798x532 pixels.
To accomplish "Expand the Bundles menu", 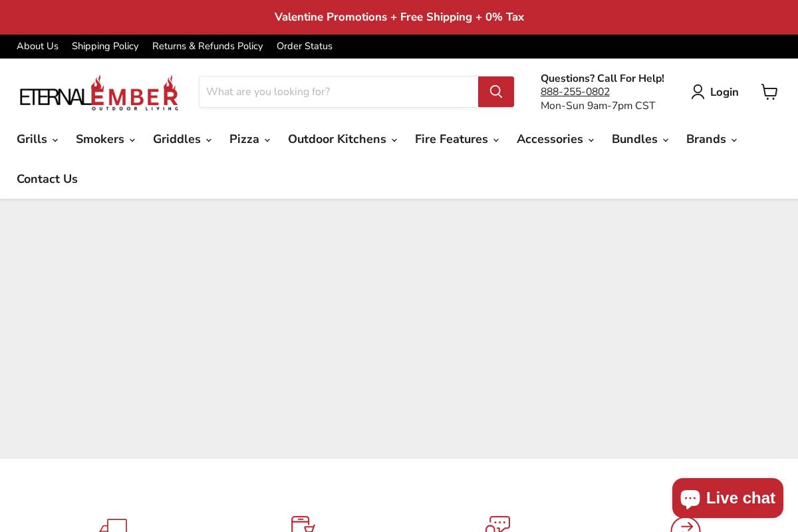I will tap(640, 139).
